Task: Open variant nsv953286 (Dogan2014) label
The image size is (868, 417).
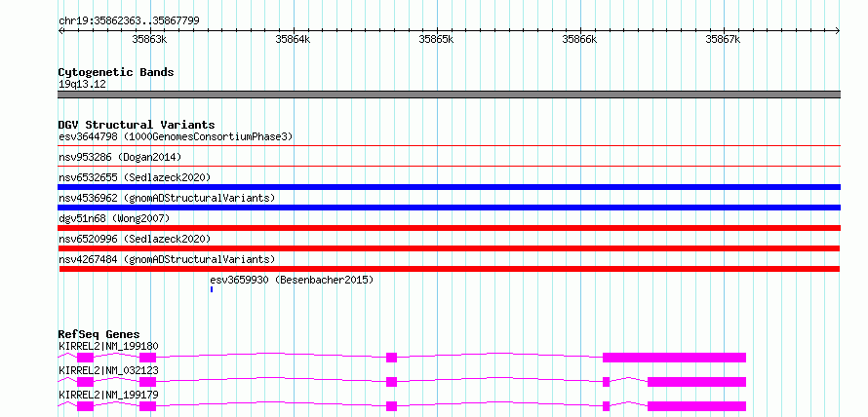Action: click(120, 157)
